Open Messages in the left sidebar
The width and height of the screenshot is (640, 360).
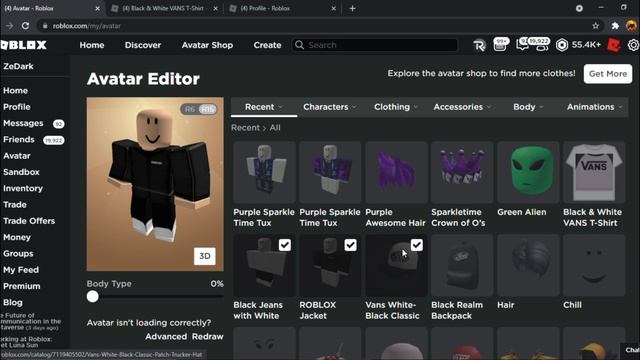pos(23,123)
